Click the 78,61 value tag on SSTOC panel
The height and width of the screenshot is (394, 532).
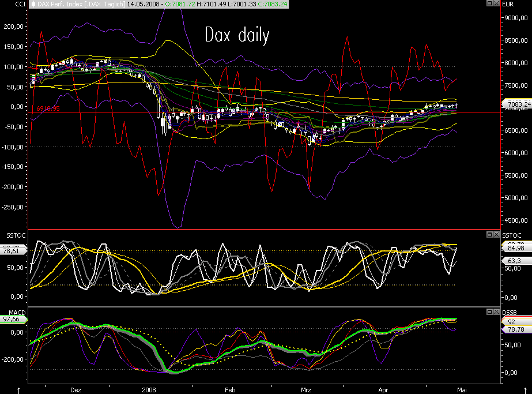(12, 251)
